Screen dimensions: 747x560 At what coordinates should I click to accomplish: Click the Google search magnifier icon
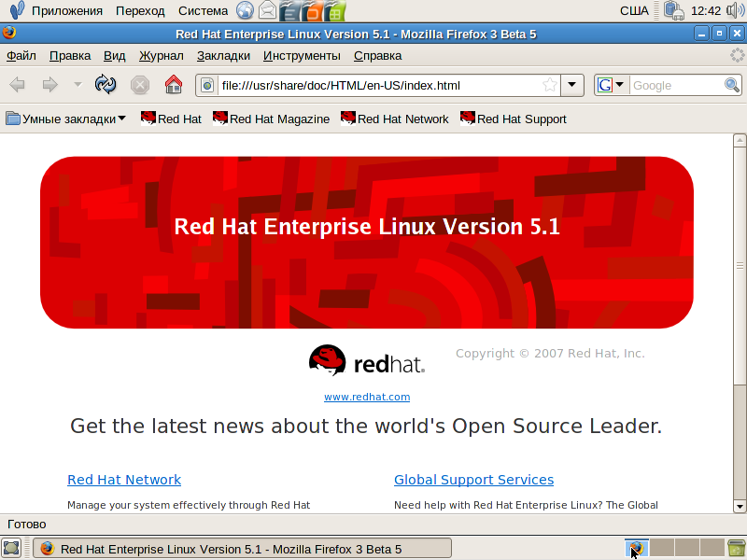(x=732, y=85)
